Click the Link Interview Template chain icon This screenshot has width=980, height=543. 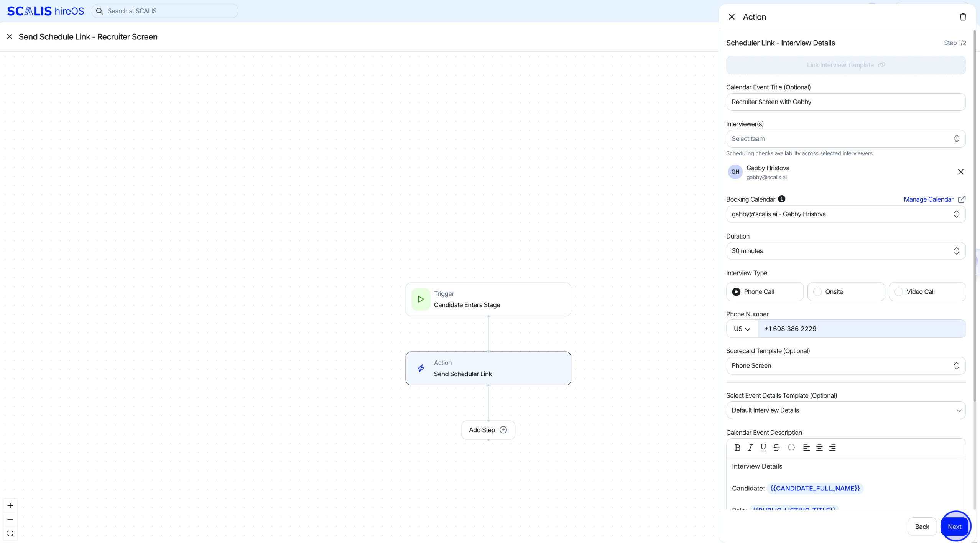881,65
